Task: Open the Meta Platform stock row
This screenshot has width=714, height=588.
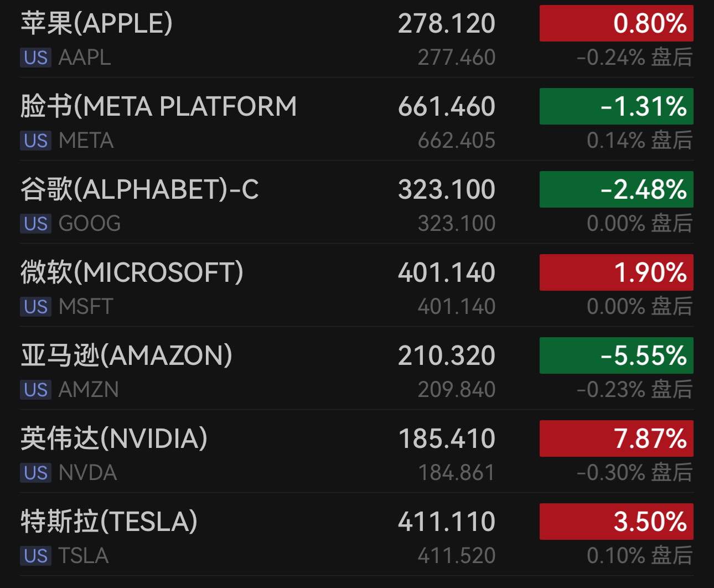Action: click(x=158, y=106)
